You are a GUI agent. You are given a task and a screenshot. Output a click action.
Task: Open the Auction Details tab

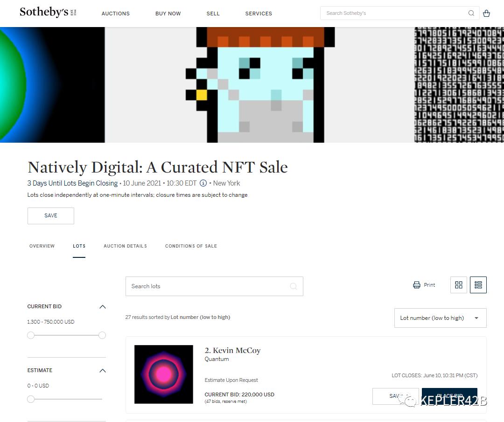coord(126,246)
